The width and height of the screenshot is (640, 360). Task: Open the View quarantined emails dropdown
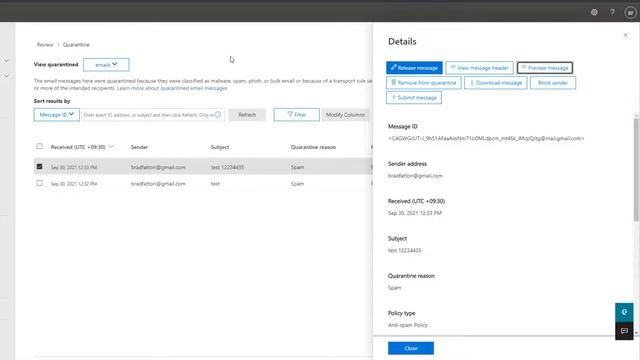pyautogui.click(x=106, y=64)
